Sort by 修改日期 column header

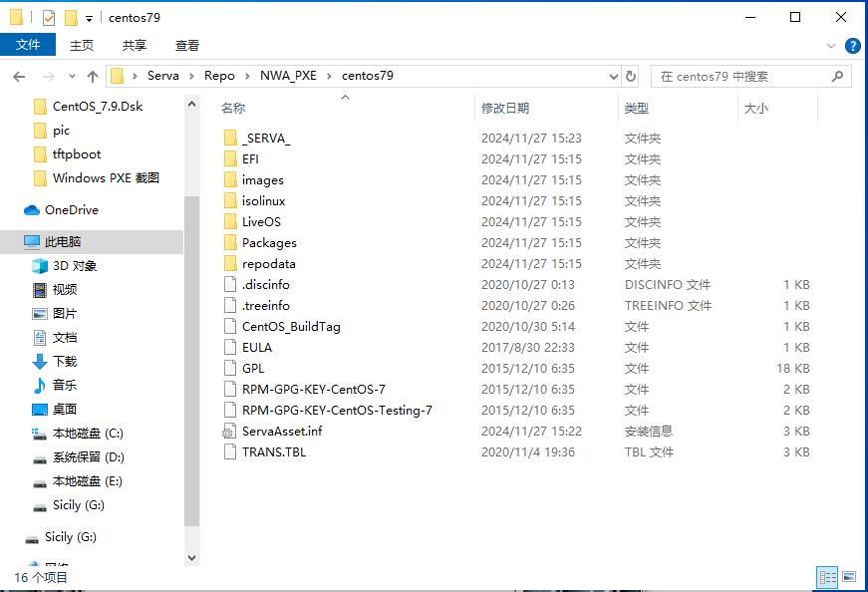point(505,108)
